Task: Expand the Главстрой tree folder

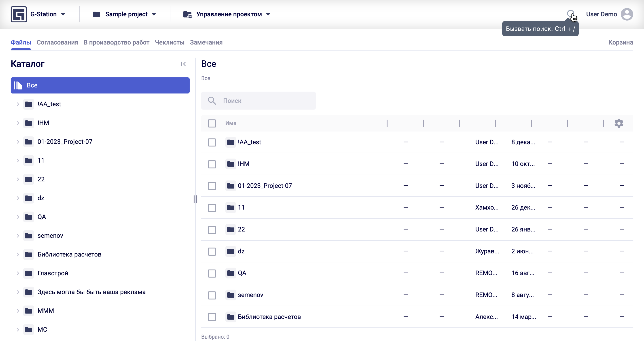Action: click(18, 273)
